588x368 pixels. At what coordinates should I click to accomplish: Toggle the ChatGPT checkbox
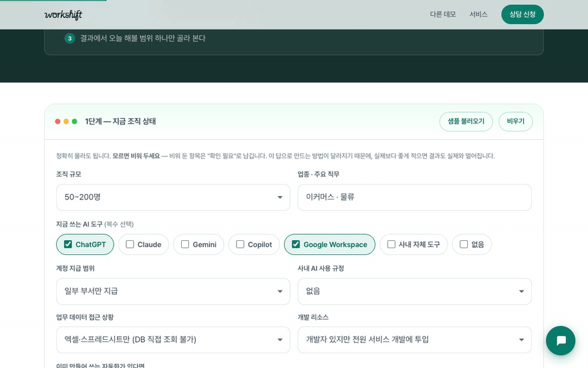click(x=68, y=244)
